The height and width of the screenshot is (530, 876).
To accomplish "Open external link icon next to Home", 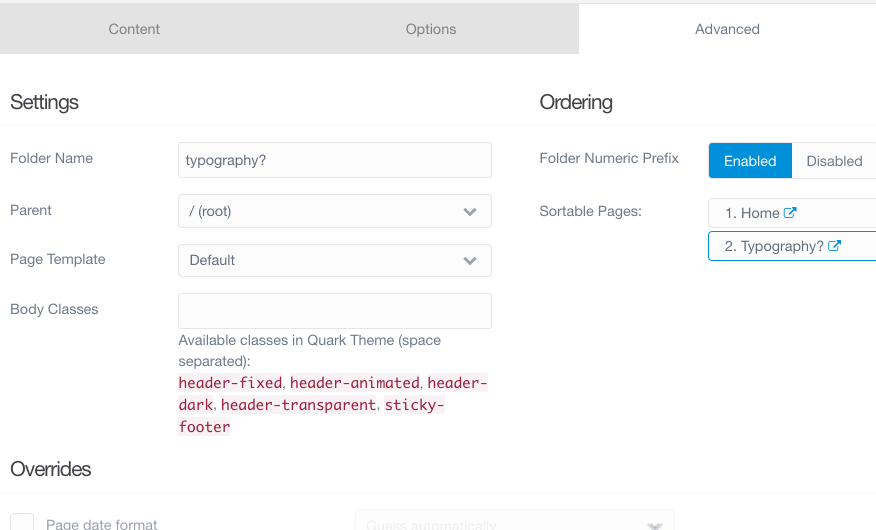I will (x=789, y=213).
